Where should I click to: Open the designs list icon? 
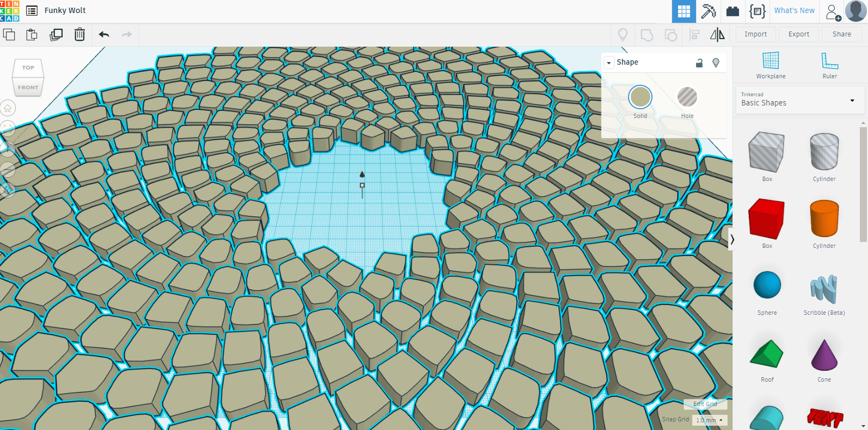click(x=32, y=11)
